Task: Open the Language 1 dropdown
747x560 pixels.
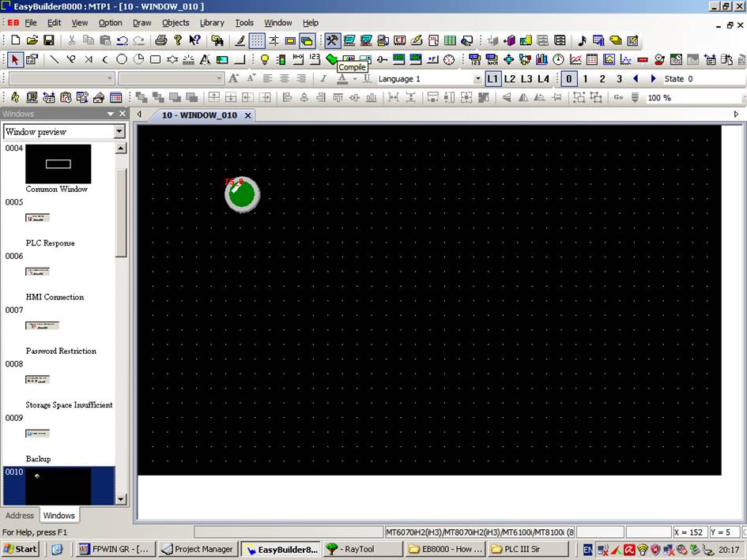Action: coord(477,79)
